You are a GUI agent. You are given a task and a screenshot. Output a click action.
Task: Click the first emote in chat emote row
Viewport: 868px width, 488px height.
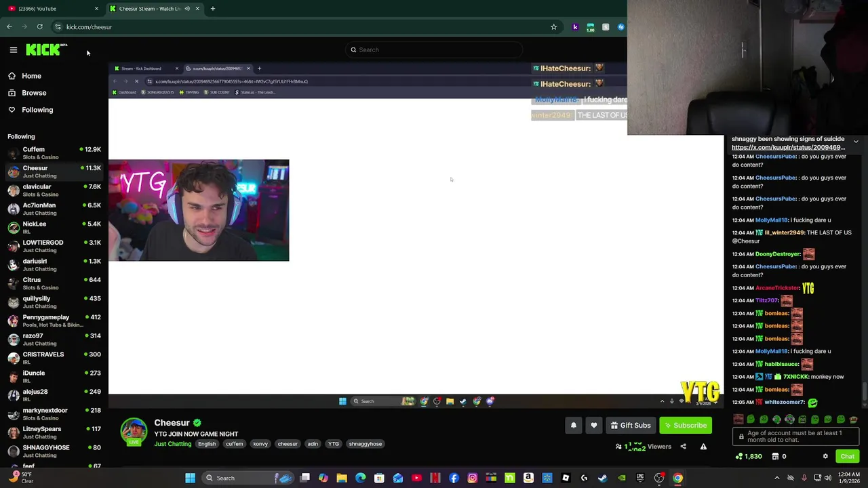(738, 420)
